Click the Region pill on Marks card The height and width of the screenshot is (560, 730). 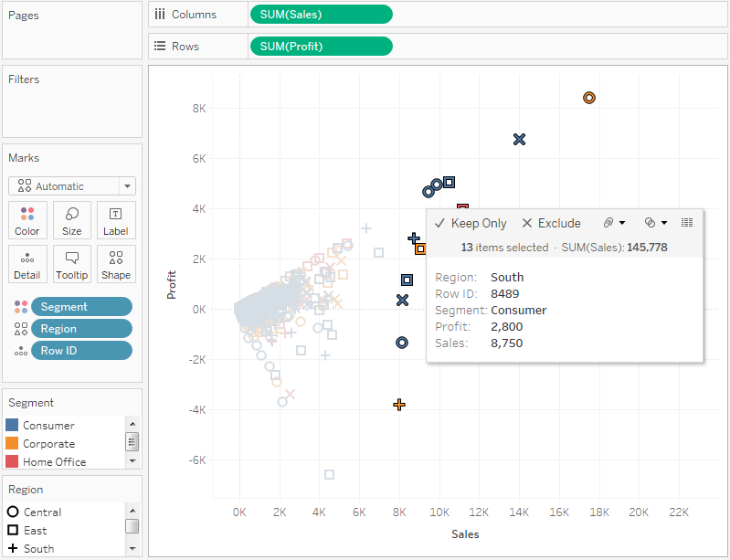81,329
